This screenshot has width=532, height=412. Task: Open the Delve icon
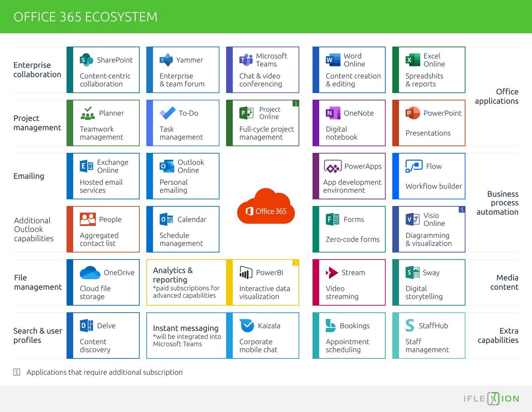(x=86, y=326)
